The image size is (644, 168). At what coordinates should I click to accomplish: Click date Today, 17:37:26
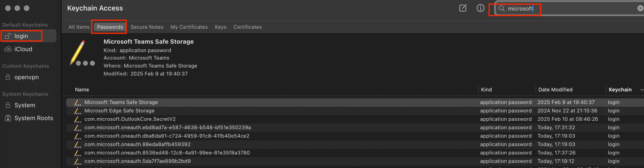pos(556,153)
